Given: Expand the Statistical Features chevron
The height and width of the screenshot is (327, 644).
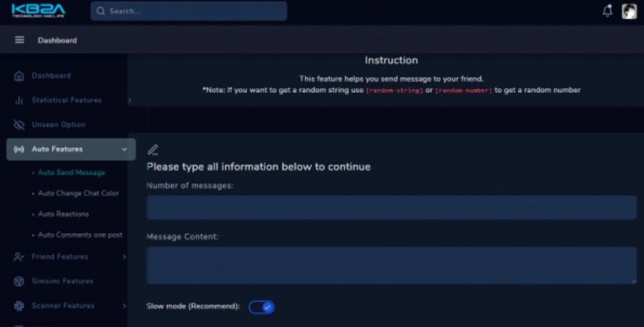Looking at the screenshot, I should point(129,100).
